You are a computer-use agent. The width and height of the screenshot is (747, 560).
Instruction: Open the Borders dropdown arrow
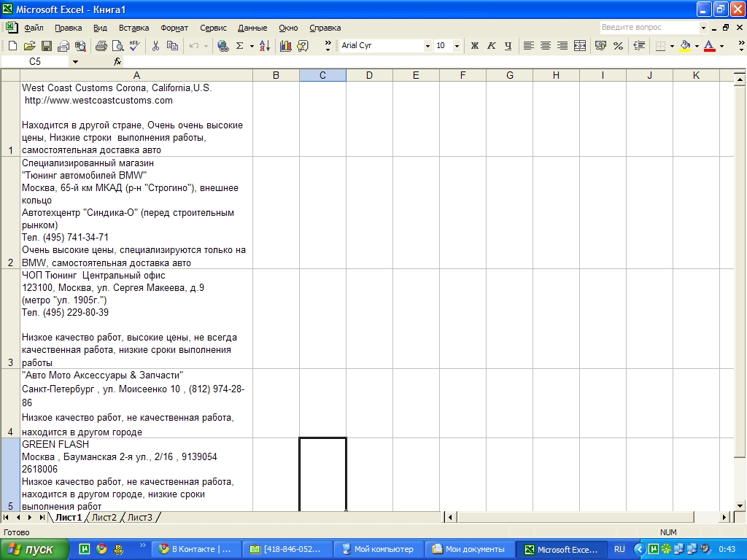coord(672,46)
